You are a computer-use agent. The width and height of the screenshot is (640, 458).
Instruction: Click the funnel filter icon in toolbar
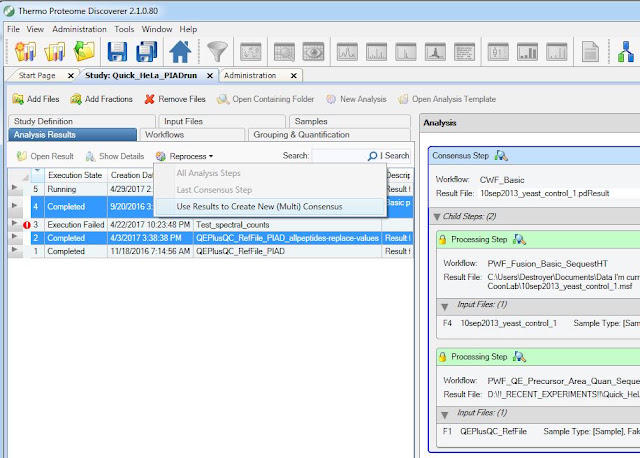217,52
